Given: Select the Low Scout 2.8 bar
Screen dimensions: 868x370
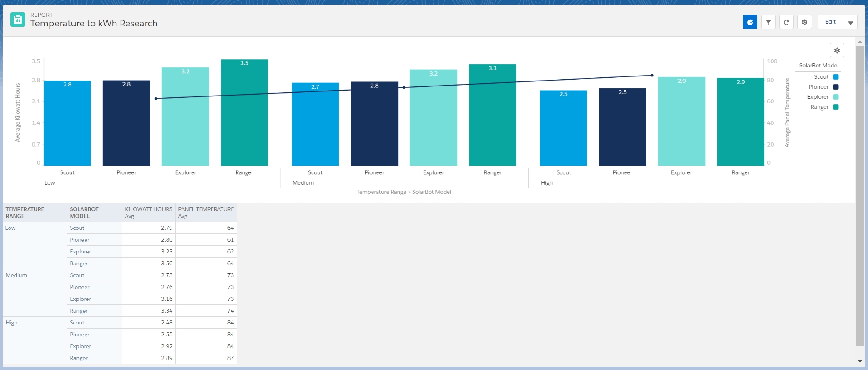Looking at the screenshot, I should [x=67, y=123].
